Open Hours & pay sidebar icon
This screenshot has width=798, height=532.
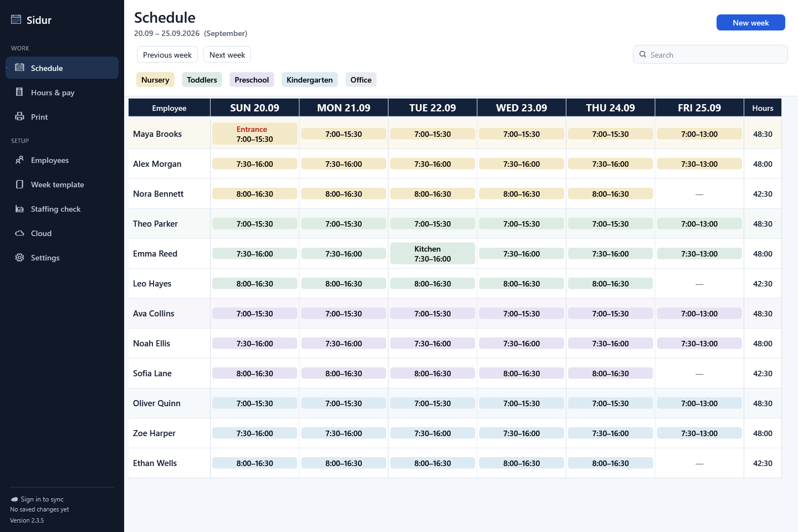[19, 92]
